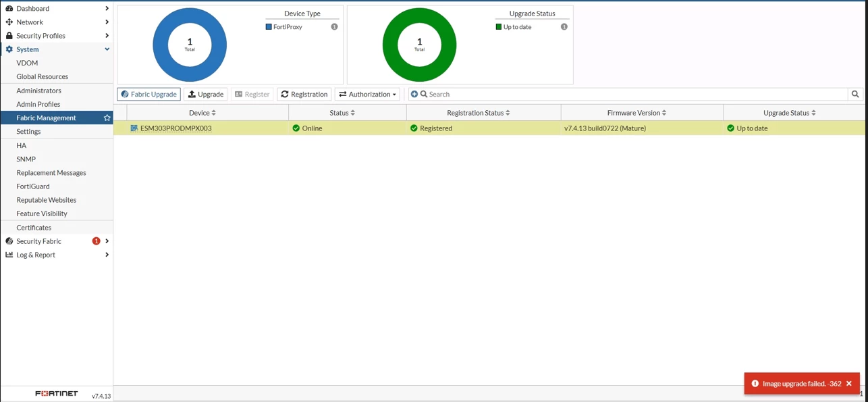Click the Upgrade button
Screen dimensions: 868x402
(206, 94)
